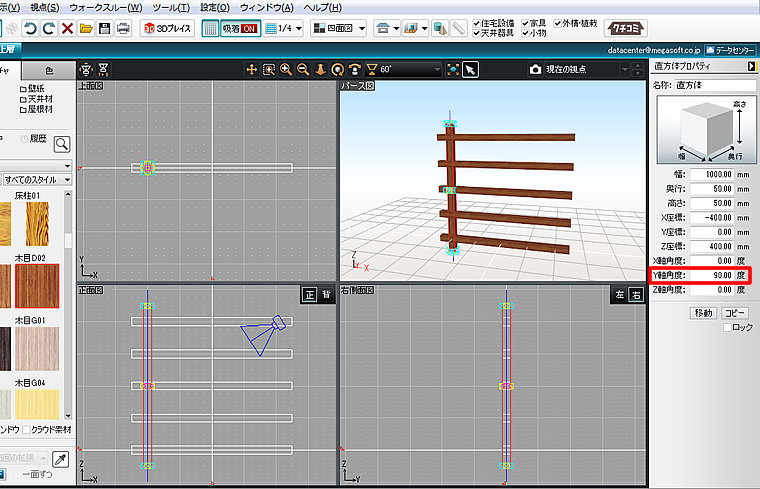This screenshot has height=489, width=760.
Task: Select the arrow pointer selection tool
Action: click(470, 69)
